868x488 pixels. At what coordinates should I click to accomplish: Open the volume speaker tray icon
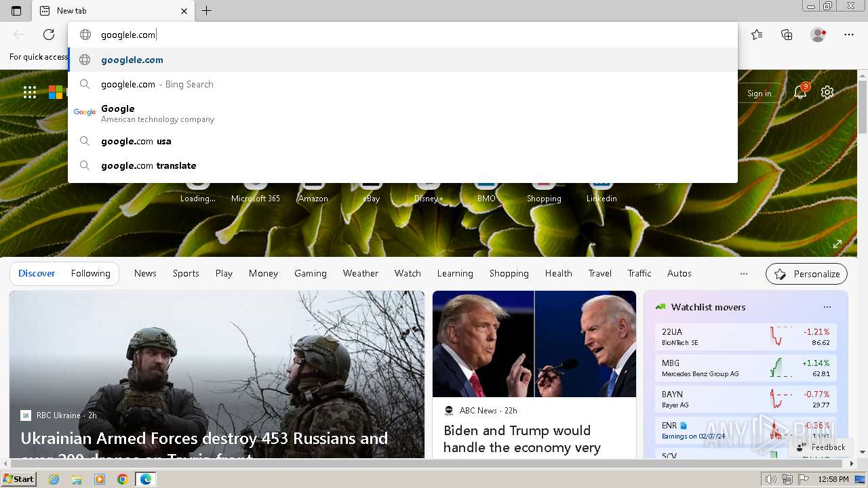771,479
